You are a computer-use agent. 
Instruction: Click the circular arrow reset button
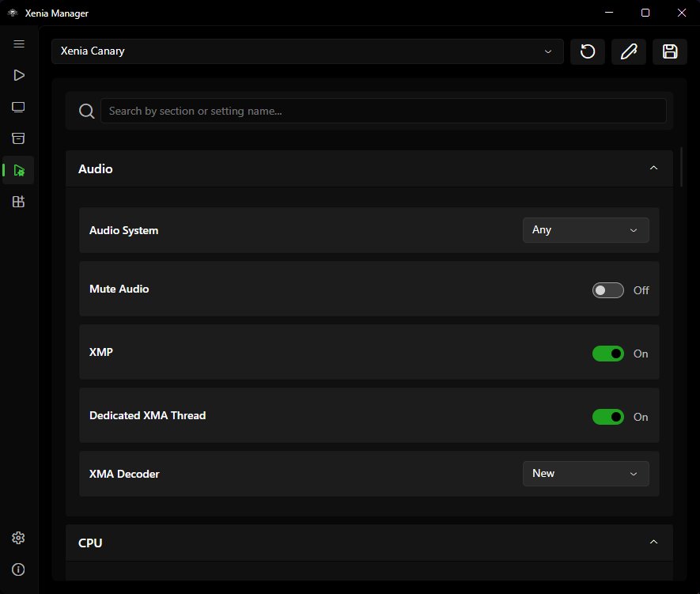click(588, 51)
